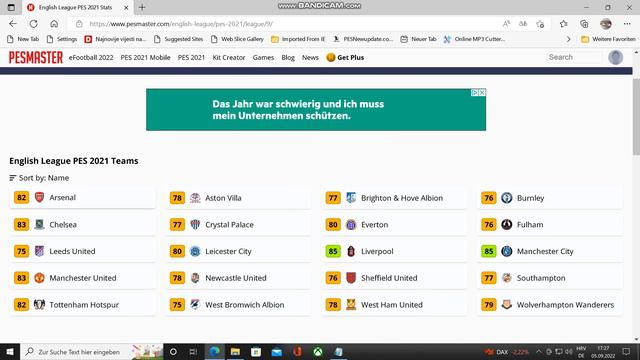
Task: Open the Manchester United crest icon
Action: coord(39,278)
